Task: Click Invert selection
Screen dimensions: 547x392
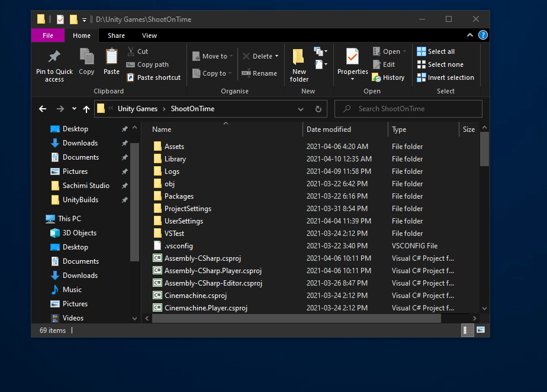Action: point(446,77)
